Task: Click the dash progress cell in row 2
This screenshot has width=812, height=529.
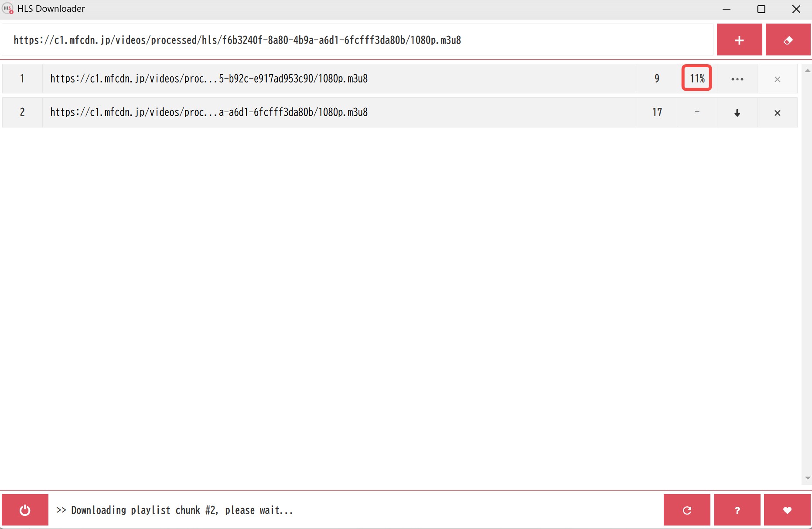Action: (x=697, y=113)
